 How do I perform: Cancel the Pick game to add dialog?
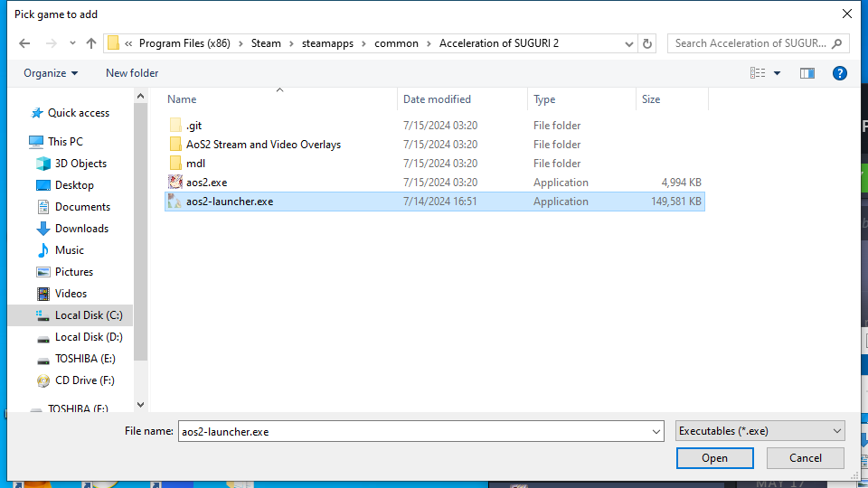click(x=806, y=458)
